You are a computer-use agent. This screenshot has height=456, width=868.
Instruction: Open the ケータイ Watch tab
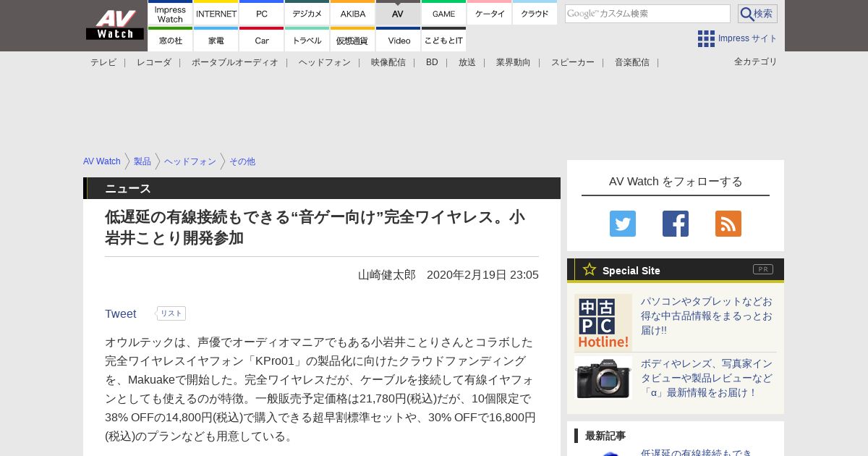[490, 13]
